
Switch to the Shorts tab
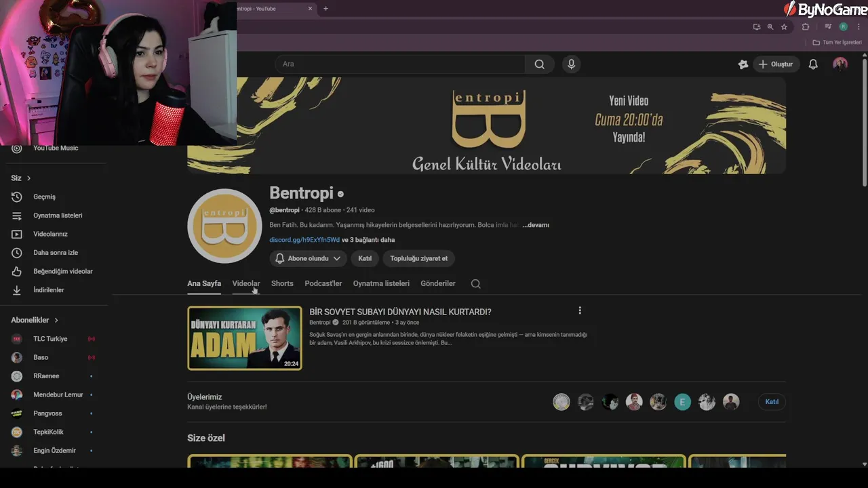[x=282, y=283]
